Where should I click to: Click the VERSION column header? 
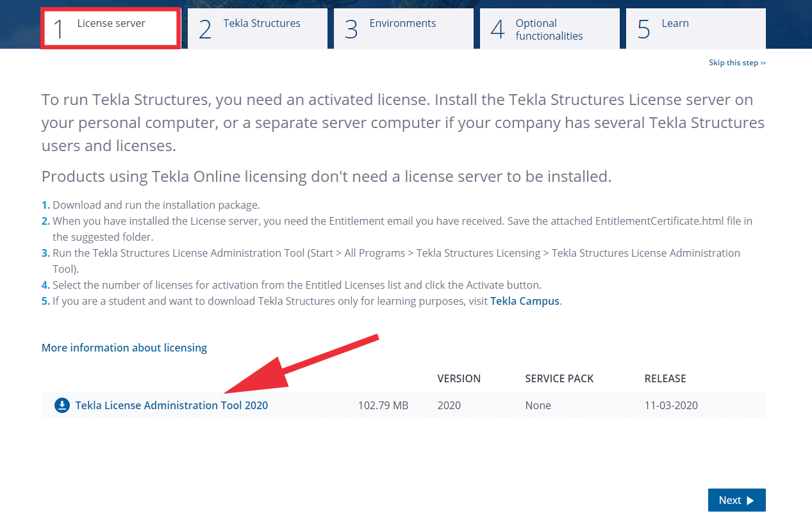coord(459,378)
